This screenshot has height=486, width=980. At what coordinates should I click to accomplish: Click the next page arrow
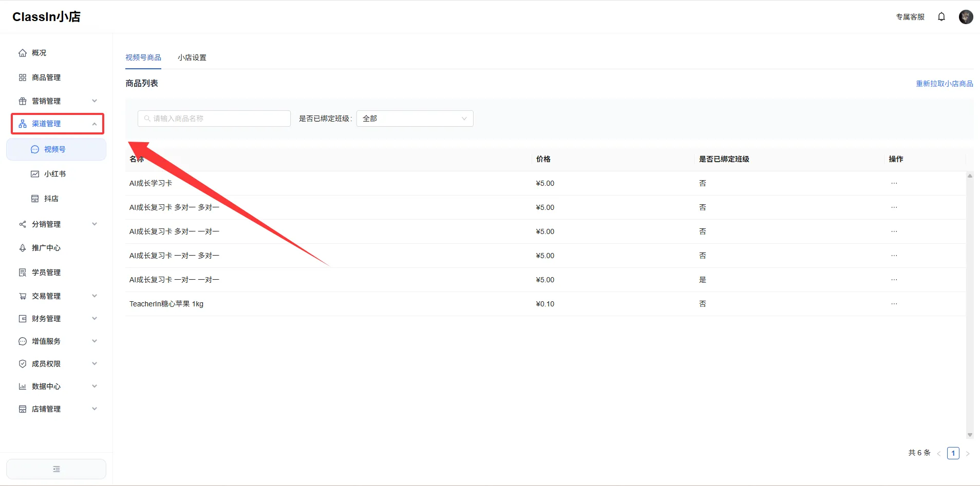point(968,454)
